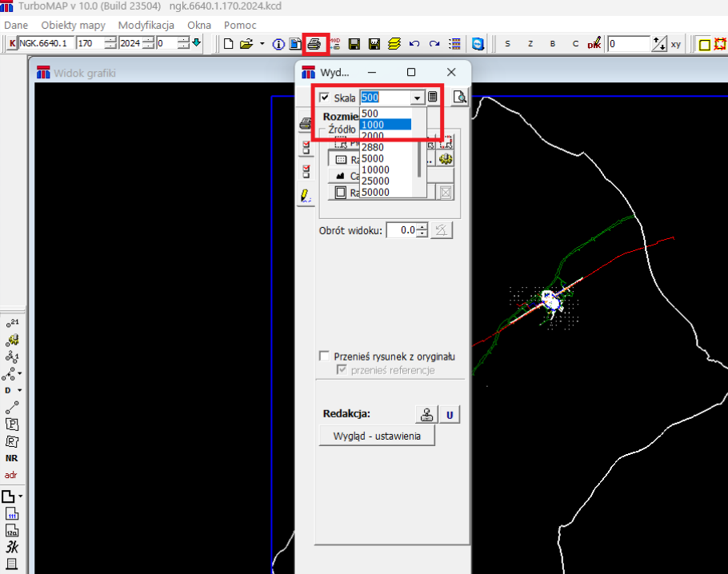Select the adr tool in left sidebar
728x574 pixels.
tap(11, 475)
